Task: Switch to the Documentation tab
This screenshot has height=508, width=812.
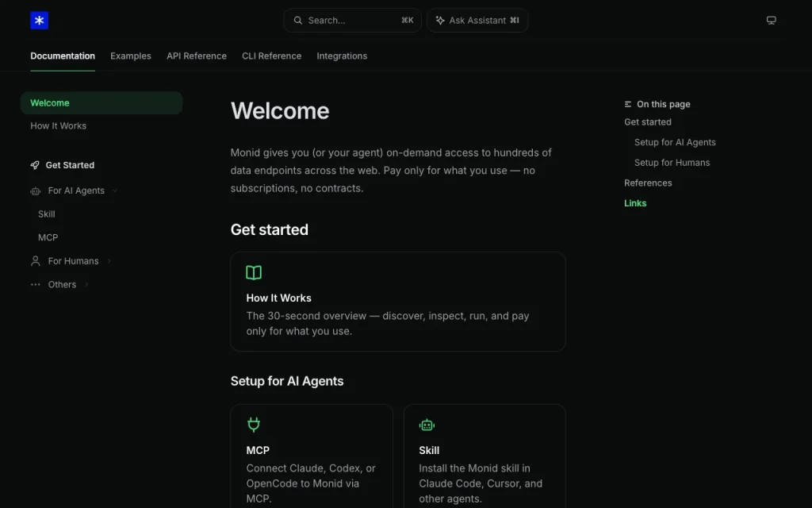Action: pyautogui.click(x=63, y=56)
